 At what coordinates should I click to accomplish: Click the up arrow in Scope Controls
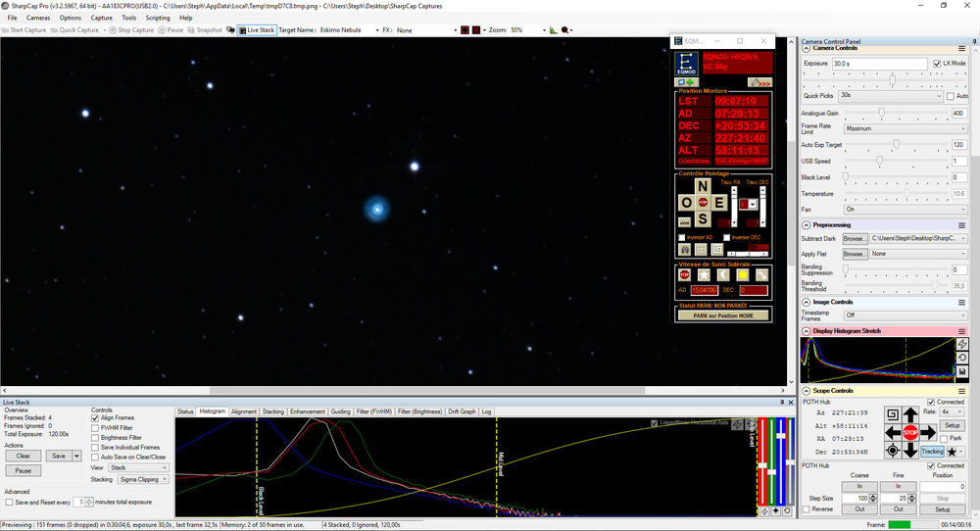910,414
